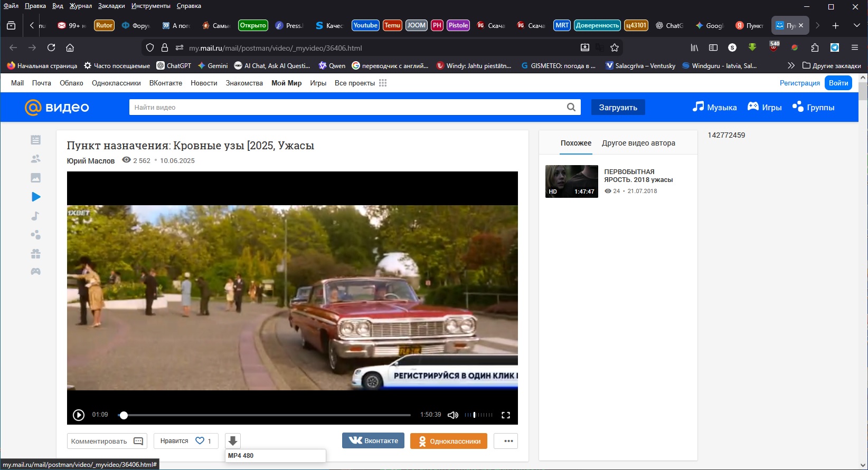The height and width of the screenshot is (470, 868).
Task: Click the play button in video player
Action: tap(79, 415)
